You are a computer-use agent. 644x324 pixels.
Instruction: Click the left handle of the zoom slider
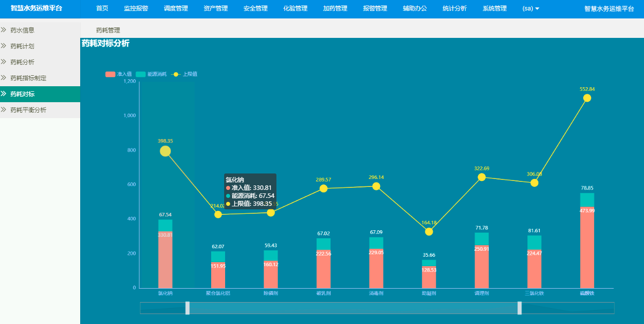[187, 308]
